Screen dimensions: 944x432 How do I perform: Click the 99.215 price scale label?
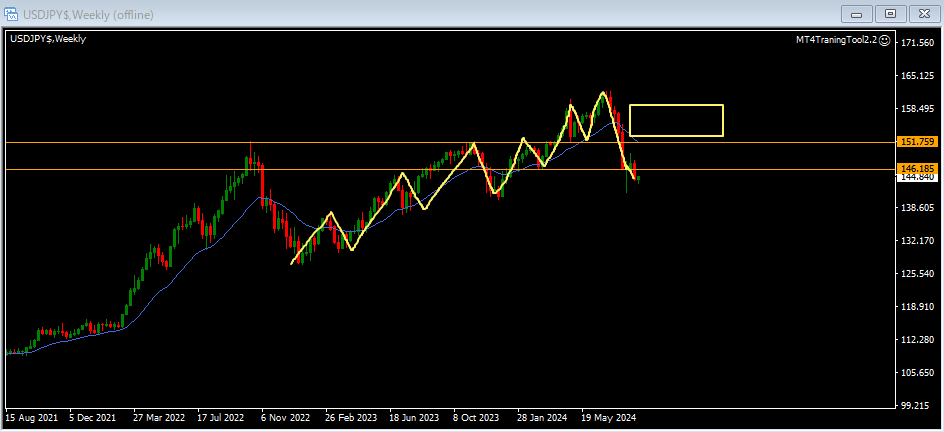coord(916,406)
